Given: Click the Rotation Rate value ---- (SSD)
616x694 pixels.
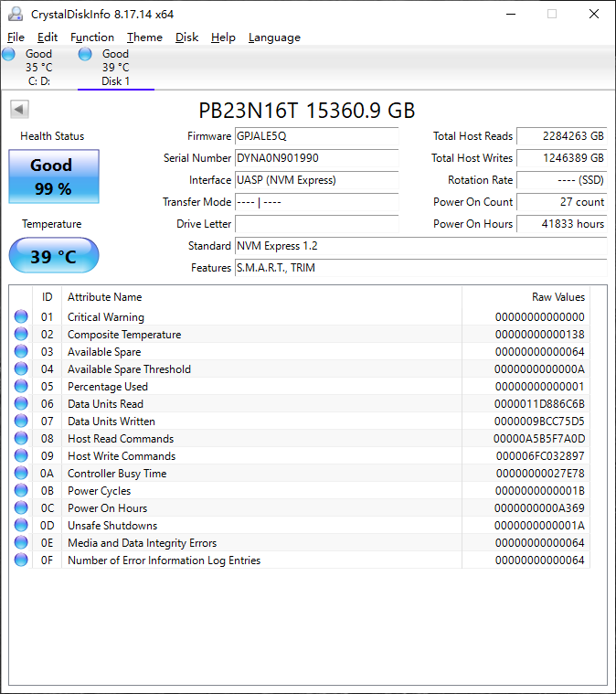Looking at the screenshot, I should tap(561, 180).
